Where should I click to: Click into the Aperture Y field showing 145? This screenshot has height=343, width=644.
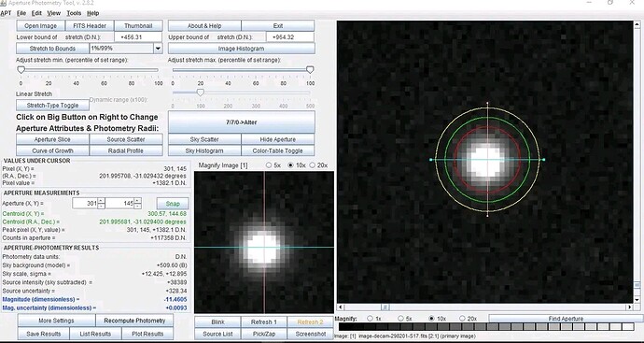(119, 203)
